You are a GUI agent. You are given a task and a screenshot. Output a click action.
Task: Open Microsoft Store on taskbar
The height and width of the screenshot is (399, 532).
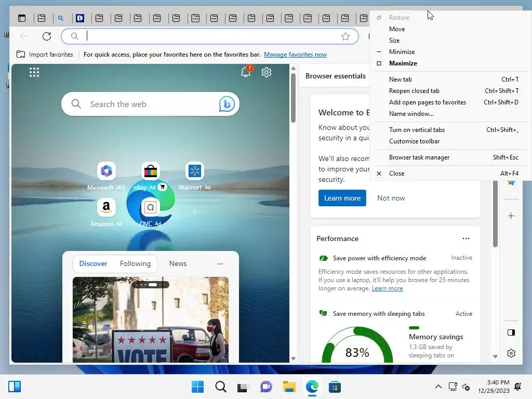tap(335, 387)
